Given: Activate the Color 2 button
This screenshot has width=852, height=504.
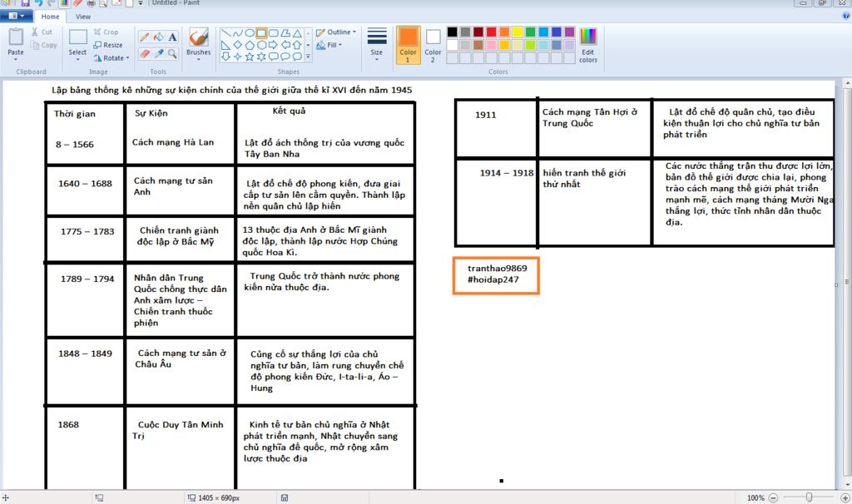Looking at the screenshot, I should pos(433,45).
